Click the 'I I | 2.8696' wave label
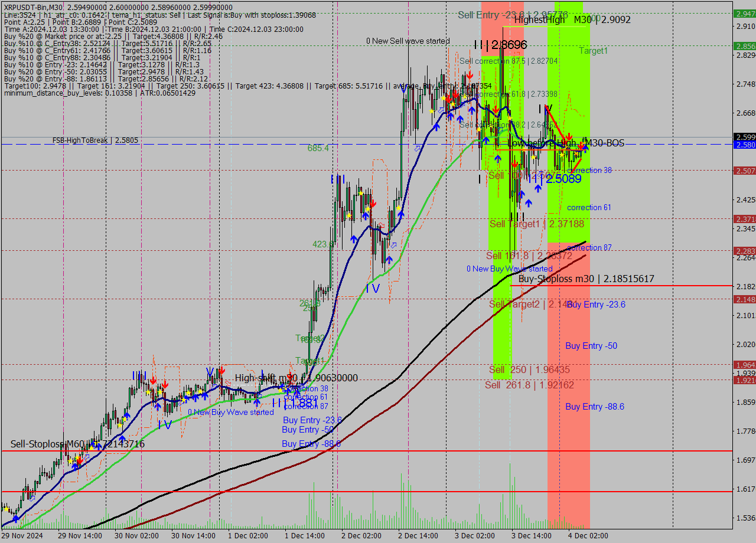The width and height of the screenshot is (756, 543). click(x=500, y=45)
